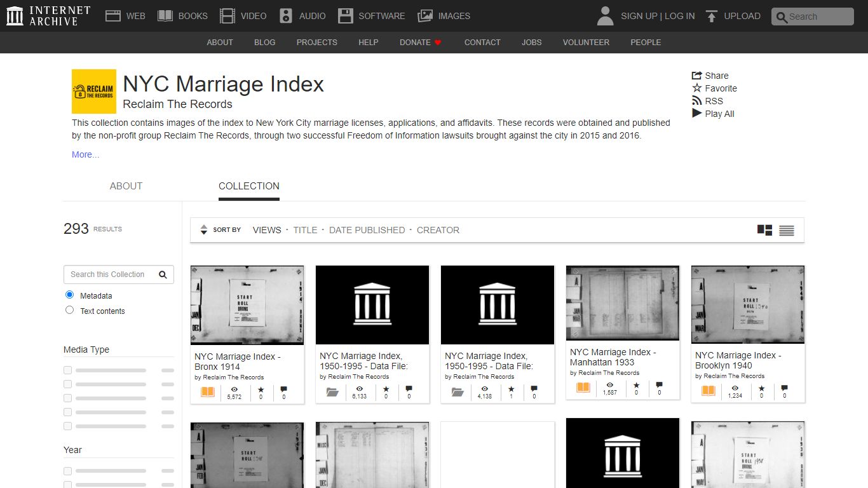
Task: Click the folder icon on item with 4,138 views
Action: pyautogui.click(x=458, y=392)
